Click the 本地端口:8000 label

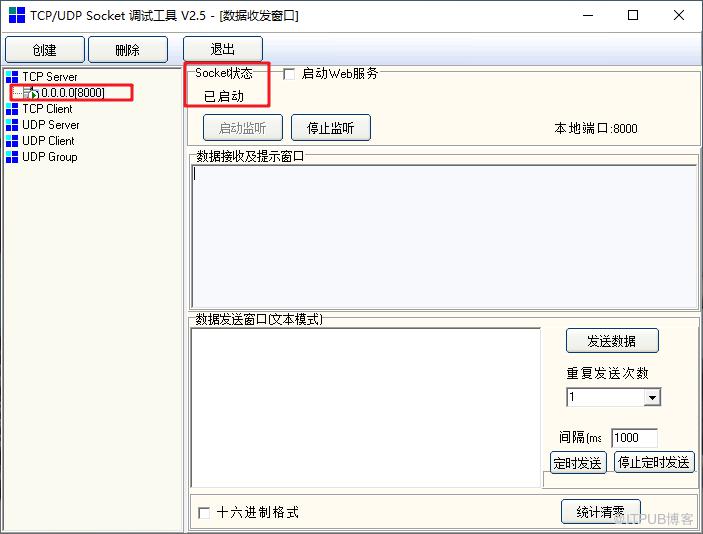coord(595,129)
